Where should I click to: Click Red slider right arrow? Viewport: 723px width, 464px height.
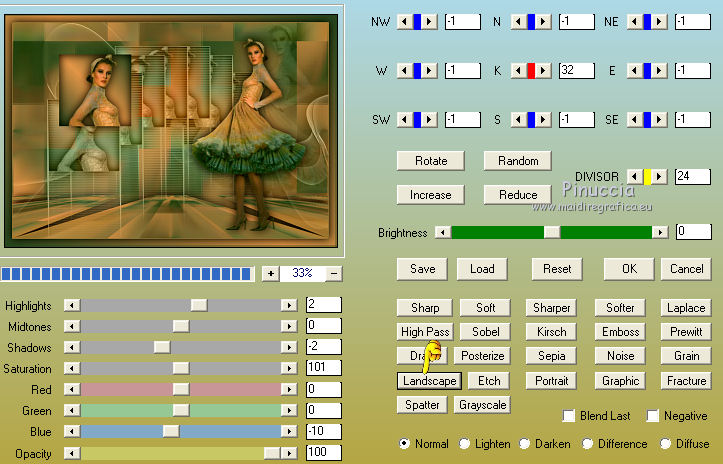coord(289,389)
